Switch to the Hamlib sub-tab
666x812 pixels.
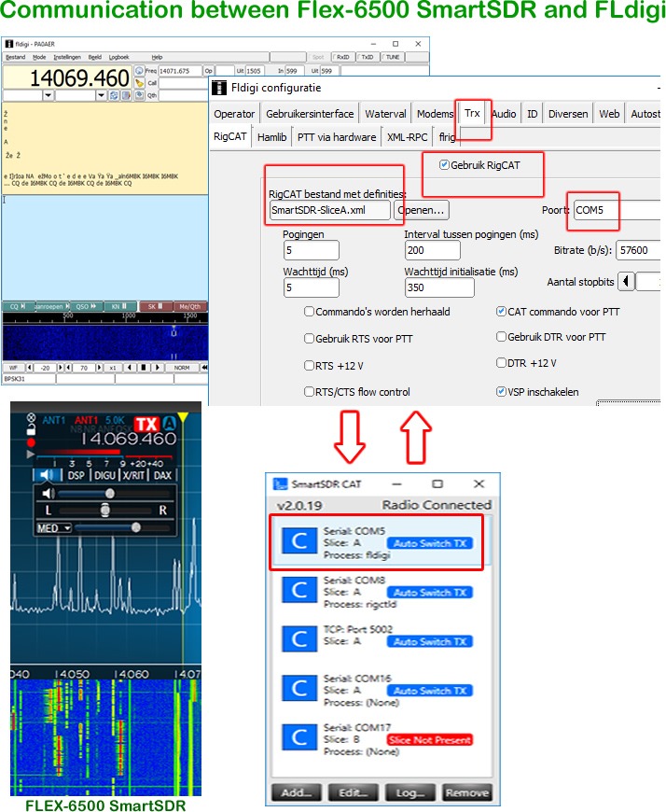271,137
